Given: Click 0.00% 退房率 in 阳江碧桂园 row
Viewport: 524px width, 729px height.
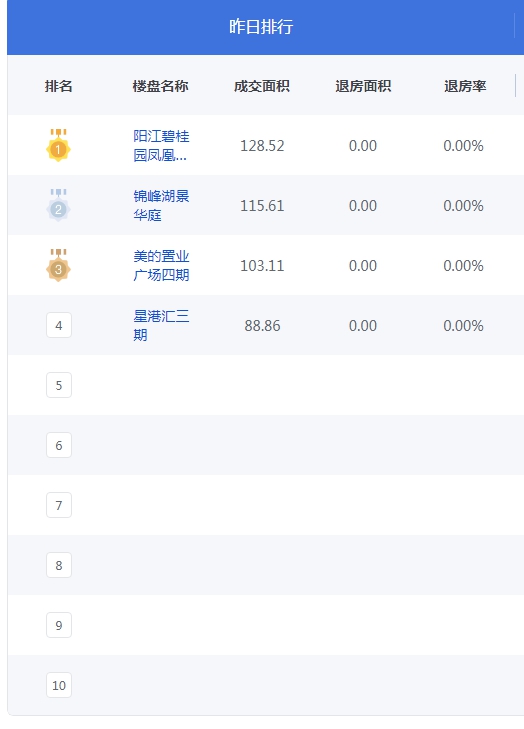Looking at the screenshot, I should click(x=464, y=146).
